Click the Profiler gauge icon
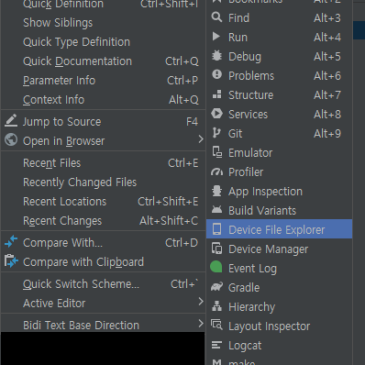The height and width of the screenshot is (365, 365). [217, 172]
